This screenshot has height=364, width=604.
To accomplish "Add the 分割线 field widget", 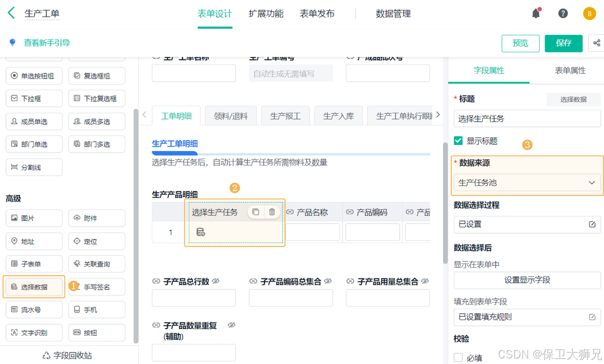I will click(x=34, y=167).
